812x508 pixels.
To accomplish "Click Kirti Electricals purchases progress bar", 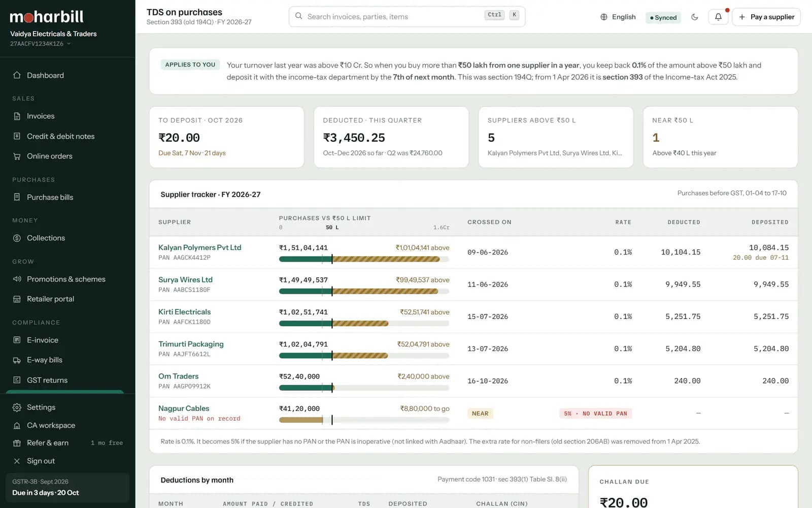I will (364, 324).
